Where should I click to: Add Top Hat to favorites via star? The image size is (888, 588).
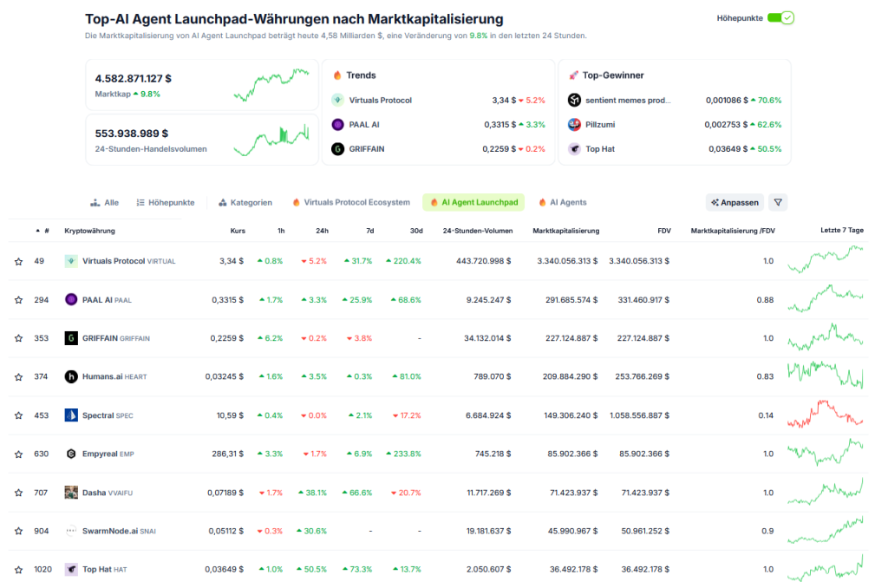(19, 570)
